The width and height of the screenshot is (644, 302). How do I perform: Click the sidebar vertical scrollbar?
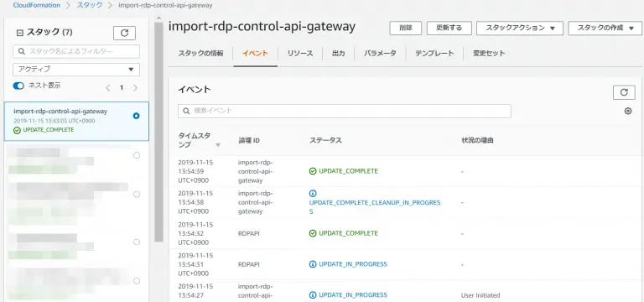[158, 132]
